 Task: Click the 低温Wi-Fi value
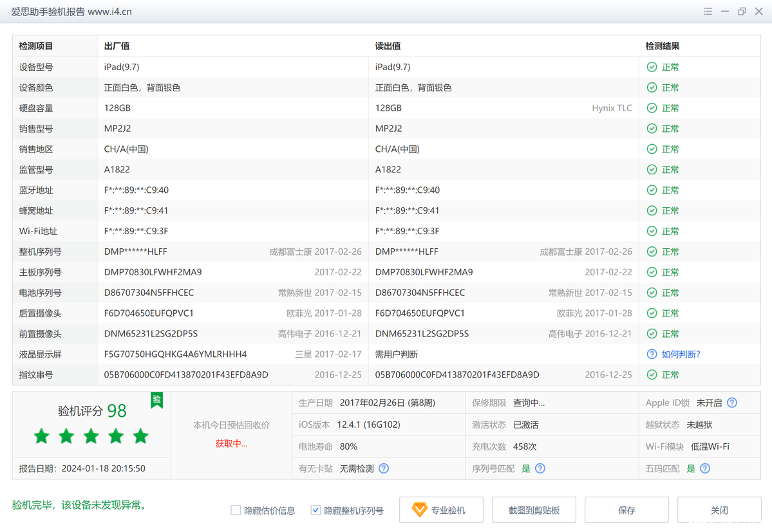710,446
